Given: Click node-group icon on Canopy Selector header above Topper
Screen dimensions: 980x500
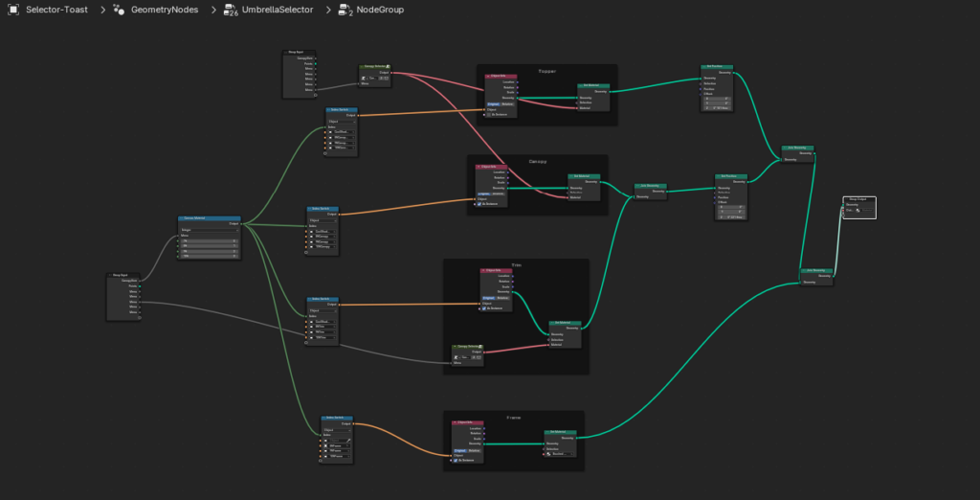Looking at the screenshot, I should [389, 66].
